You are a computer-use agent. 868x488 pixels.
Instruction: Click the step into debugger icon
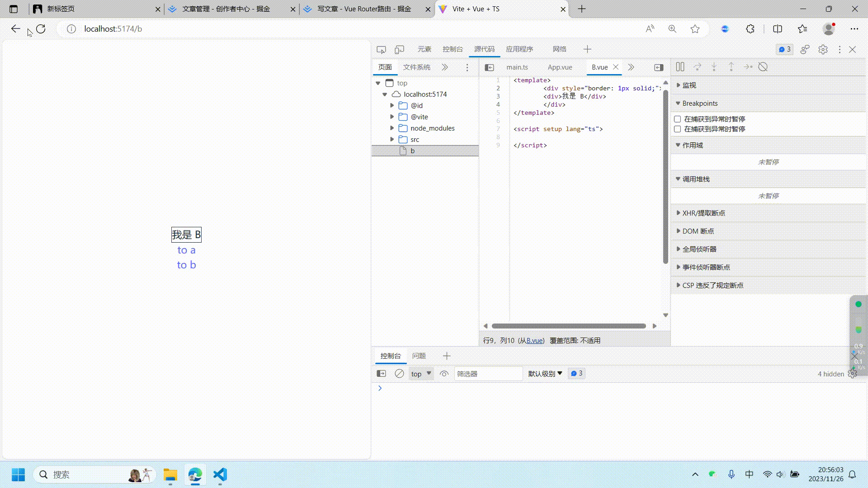[714, 67]
